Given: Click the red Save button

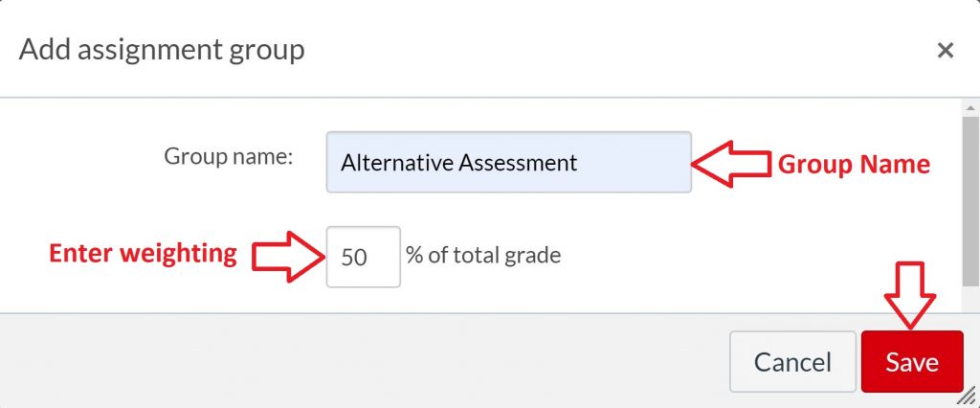Looking at the screenshot, I should 911,362.
